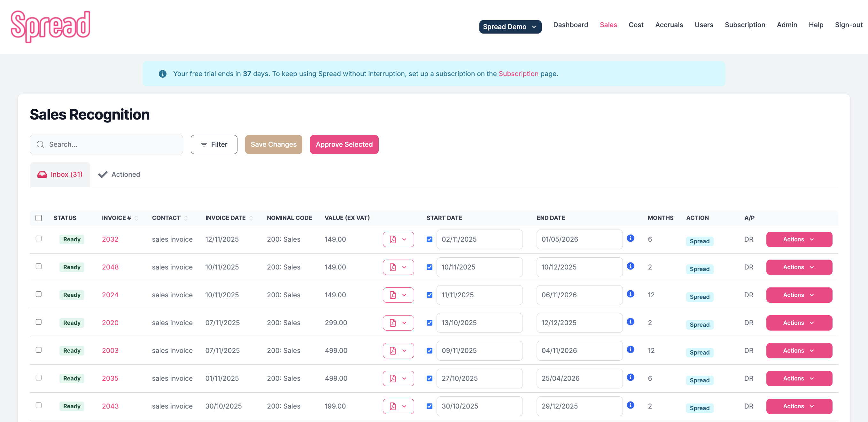
Task: Click the filter icon inside the Filter button
Action: pos(204,144)
